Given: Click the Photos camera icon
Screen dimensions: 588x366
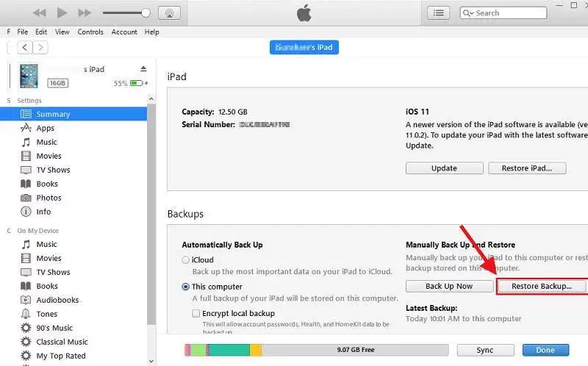Looking at the screenshot, I should 26,198.
